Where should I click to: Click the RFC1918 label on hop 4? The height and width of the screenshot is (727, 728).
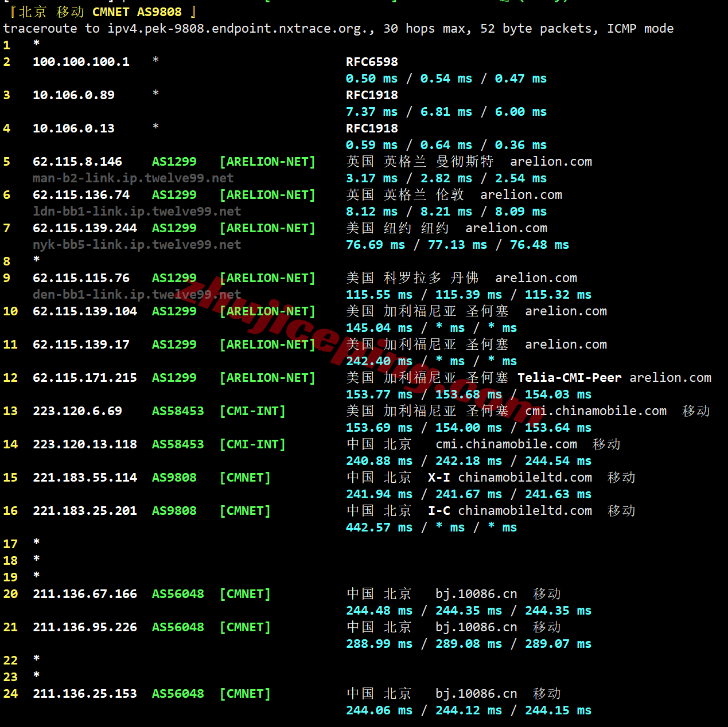pyautogui.click(x=372, y=128)
